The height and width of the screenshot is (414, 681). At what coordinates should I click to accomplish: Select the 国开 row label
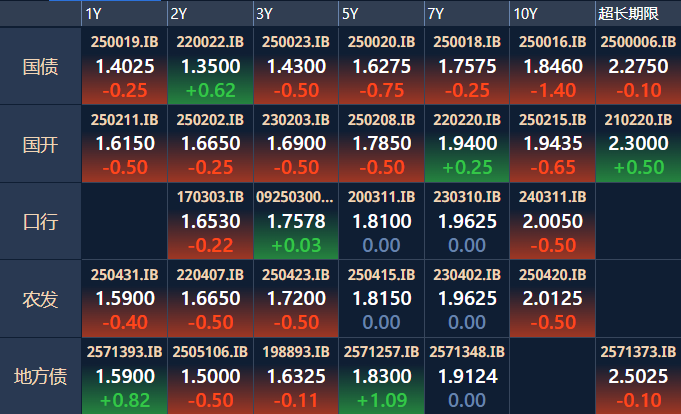coord(40,144)
